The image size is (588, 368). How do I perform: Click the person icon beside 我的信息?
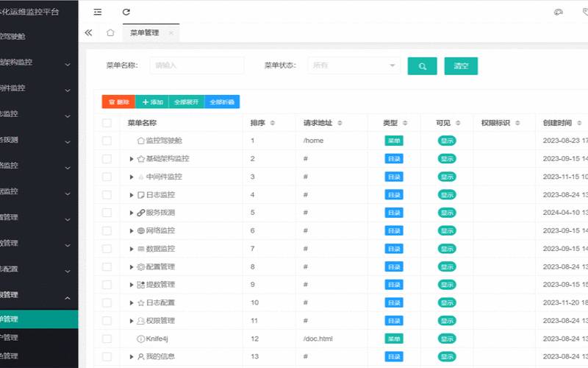[x=140, y=356]
